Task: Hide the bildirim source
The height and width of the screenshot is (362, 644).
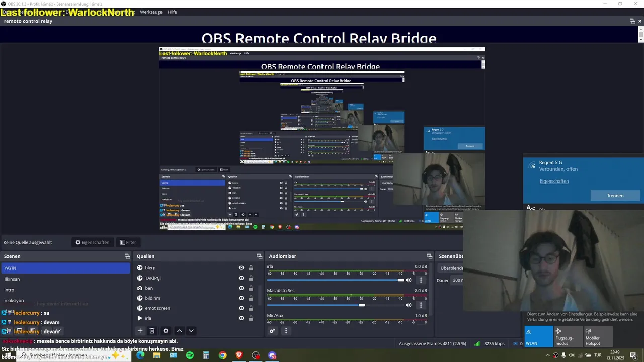Action: (242, 298)
